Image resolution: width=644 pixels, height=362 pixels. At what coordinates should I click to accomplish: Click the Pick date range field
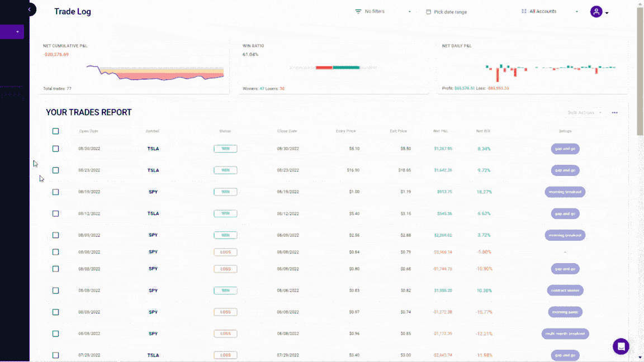tap(450, 12)
